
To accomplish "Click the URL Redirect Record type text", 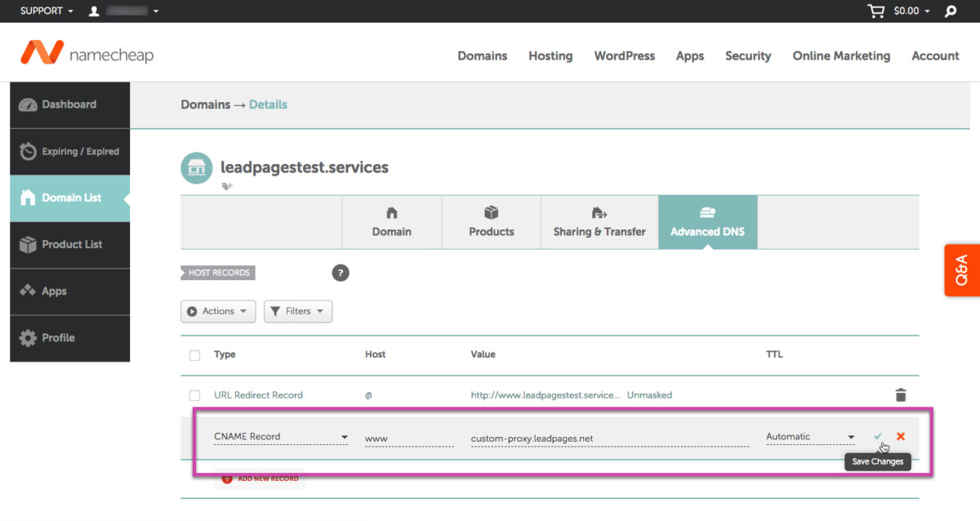I will 258,395.
